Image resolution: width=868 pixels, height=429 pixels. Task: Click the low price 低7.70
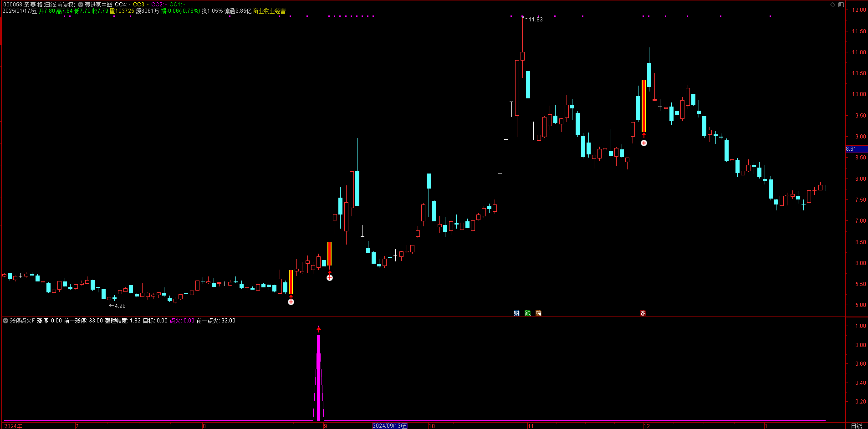pos(82,11)
